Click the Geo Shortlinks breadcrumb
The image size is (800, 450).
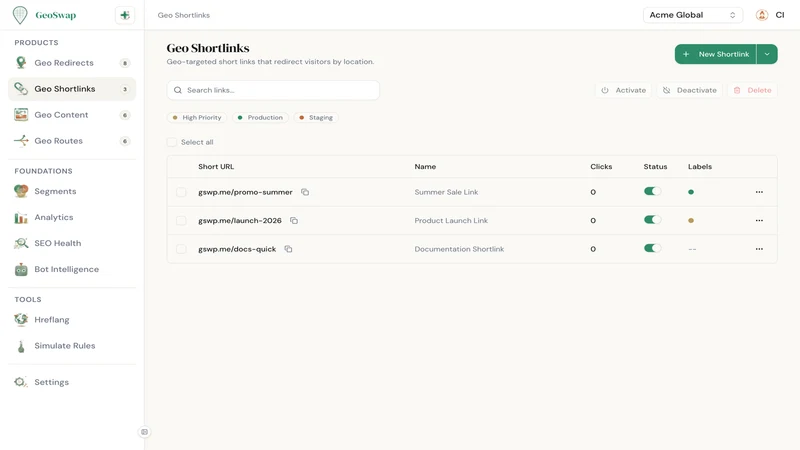184,15
